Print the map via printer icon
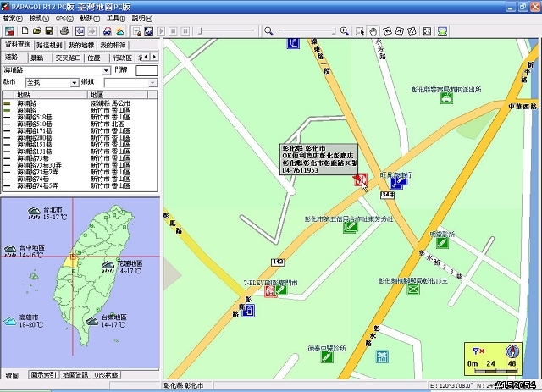This screenshot has height=392, width=542. 64,31
